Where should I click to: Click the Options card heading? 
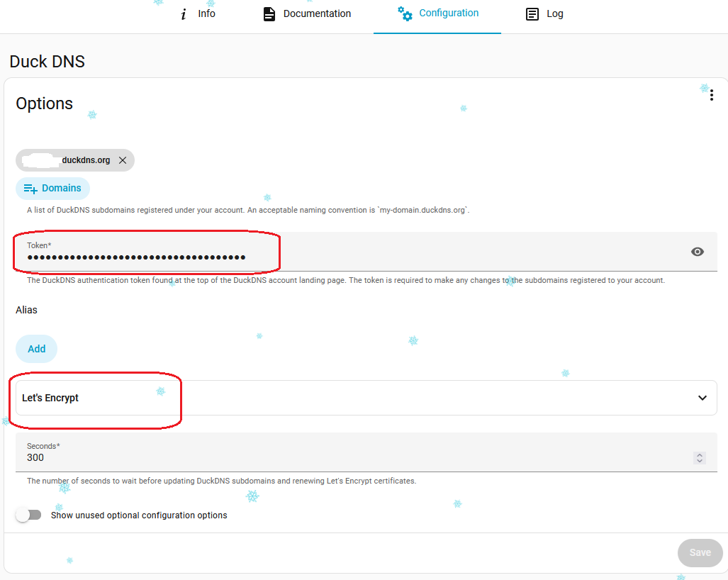click(44, 104)
